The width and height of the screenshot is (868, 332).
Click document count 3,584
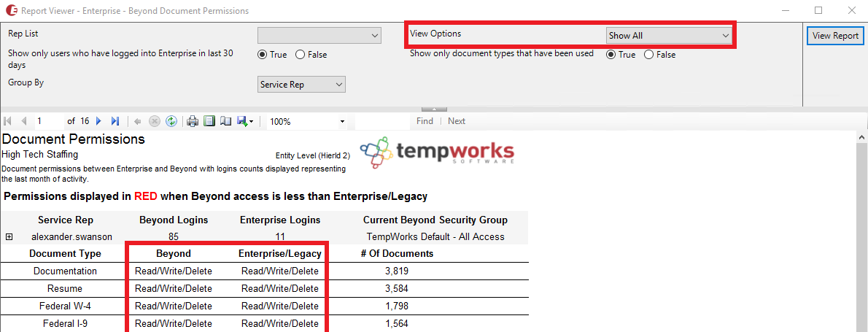coord(396,289)
